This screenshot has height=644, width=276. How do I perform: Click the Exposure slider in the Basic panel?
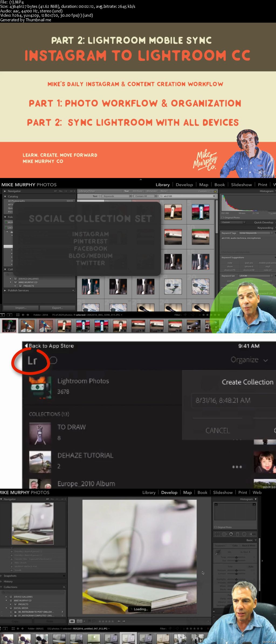236,570
